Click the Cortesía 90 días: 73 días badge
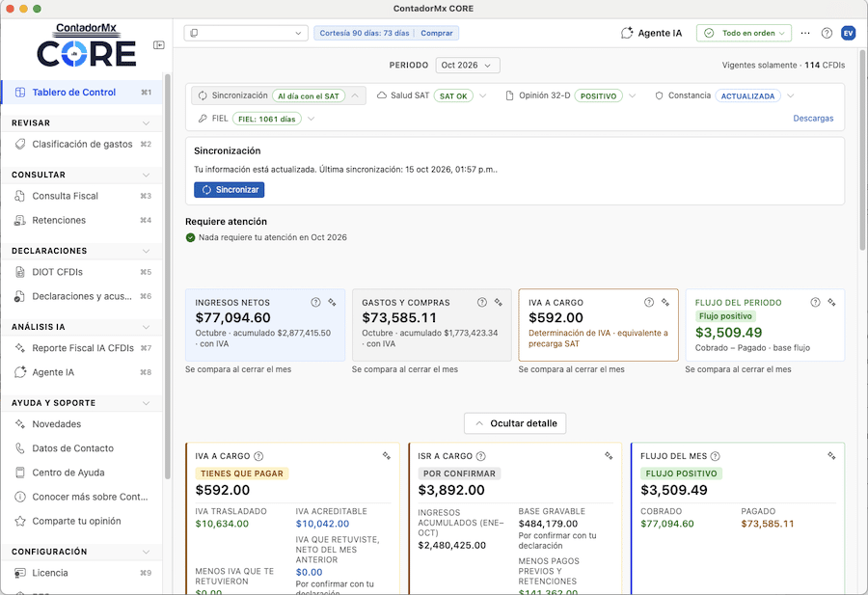Screen dimensions: 868x595 (x=365, y=33)
